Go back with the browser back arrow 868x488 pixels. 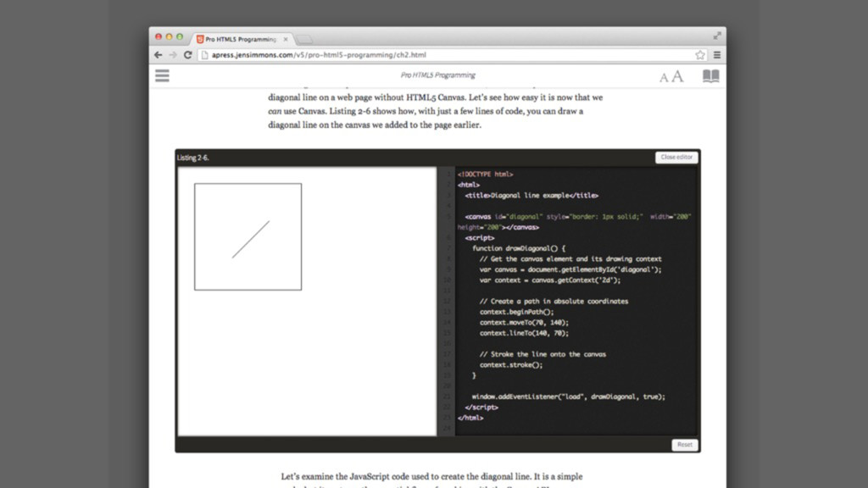pos(159,55)
